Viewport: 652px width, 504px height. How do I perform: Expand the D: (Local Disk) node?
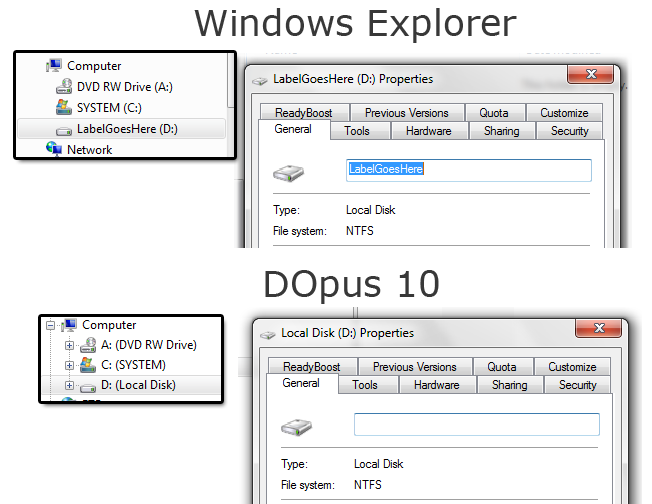pyautogui.click(x=69, y=385)
